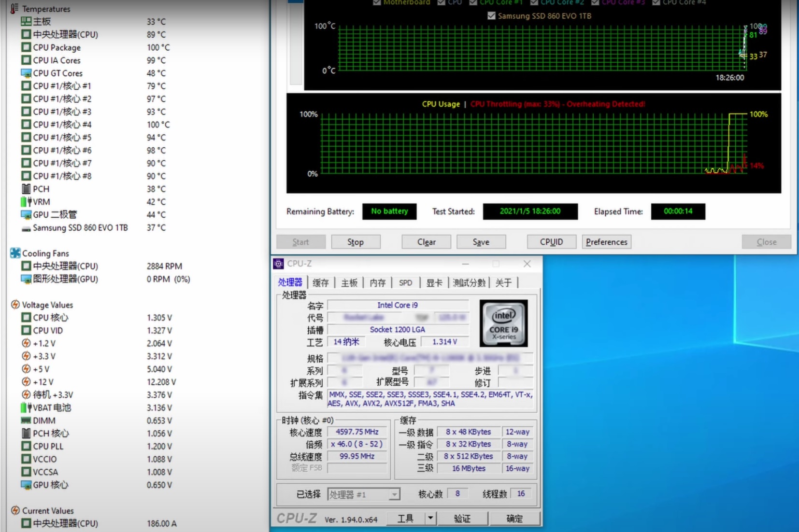Image resolution: width=799 pixels, height=532 pixels.
Task: Click the Test Started 2021/1/5 18:26:00 display
Action: click(530, 211)
